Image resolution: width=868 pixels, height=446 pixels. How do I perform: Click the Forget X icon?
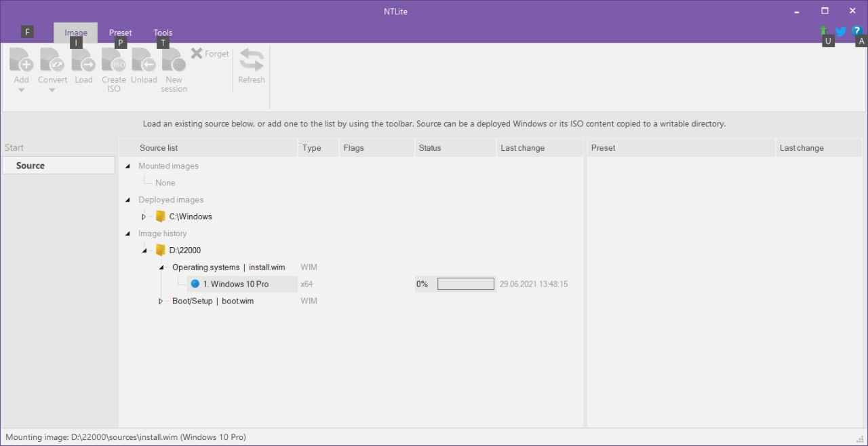(x=197, y=54)
